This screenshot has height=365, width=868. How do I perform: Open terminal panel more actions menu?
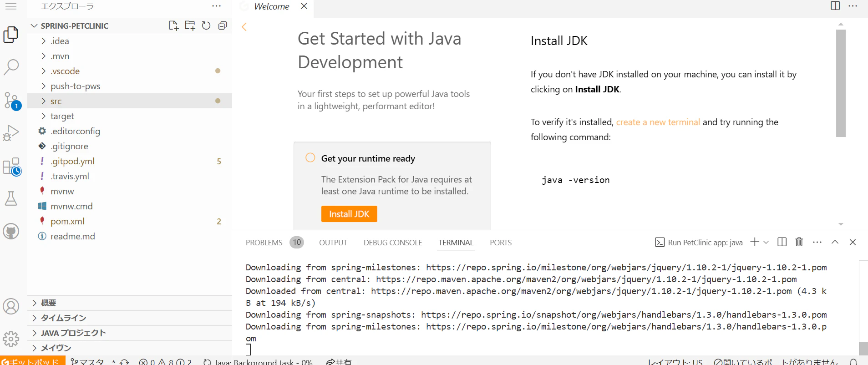coord(817,242)
